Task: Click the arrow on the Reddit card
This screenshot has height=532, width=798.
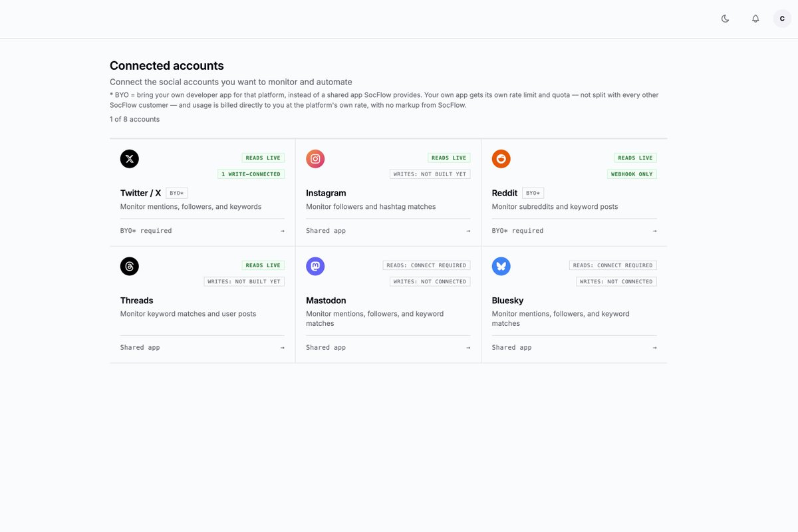Action: coord(654,231)
